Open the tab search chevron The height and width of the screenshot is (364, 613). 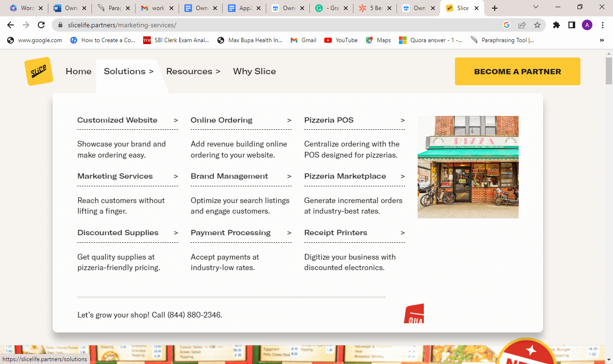(x=536, y=7)
